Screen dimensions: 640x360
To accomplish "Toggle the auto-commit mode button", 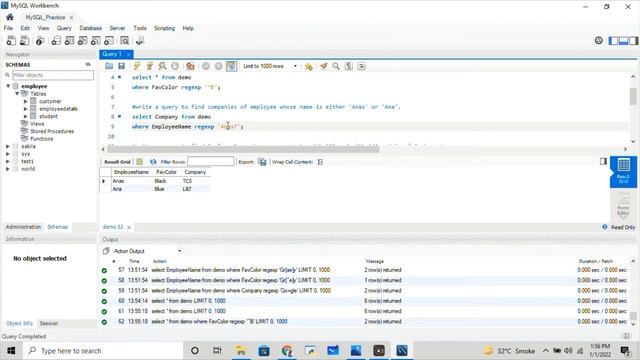I will [x=231, y=66].
